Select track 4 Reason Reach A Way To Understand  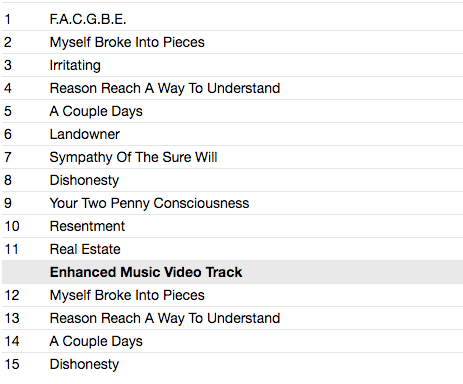click(x=232, y=88)
